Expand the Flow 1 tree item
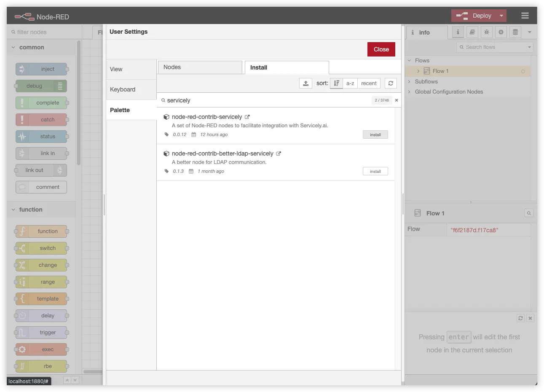The width and height of the screenshot is (544, 392). pyautogui.click(x=418, y=71)
